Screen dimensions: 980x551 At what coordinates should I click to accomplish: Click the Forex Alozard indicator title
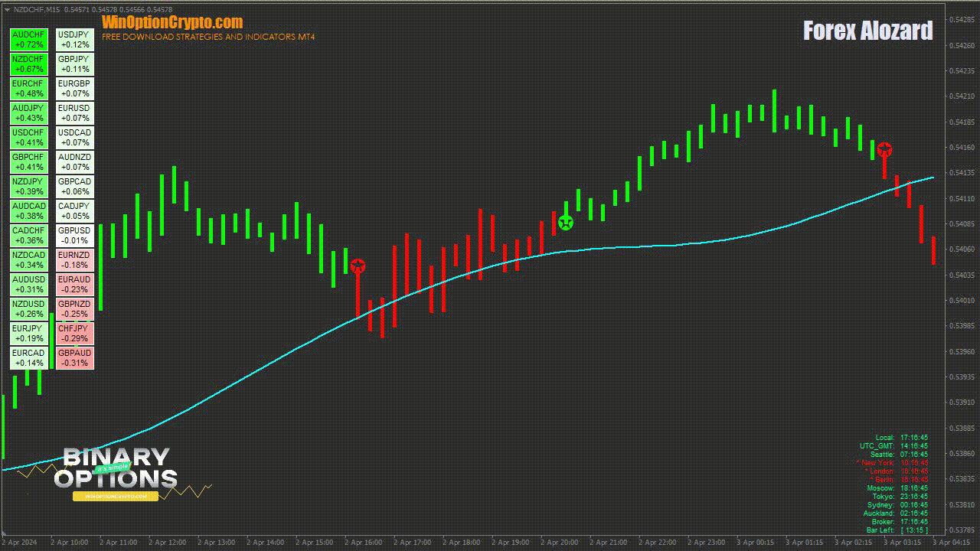tap(867, 31)
